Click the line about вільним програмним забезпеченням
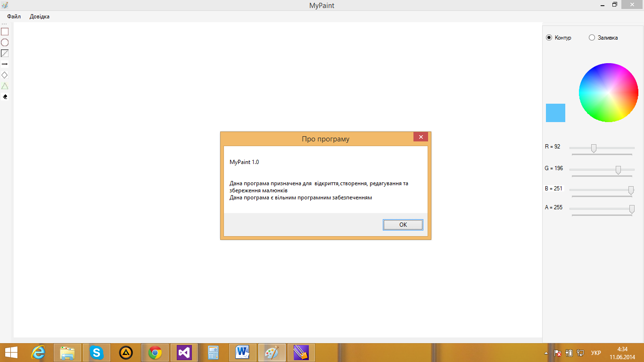644x362 pixels. pyautogui.click(x=301, y=198)
